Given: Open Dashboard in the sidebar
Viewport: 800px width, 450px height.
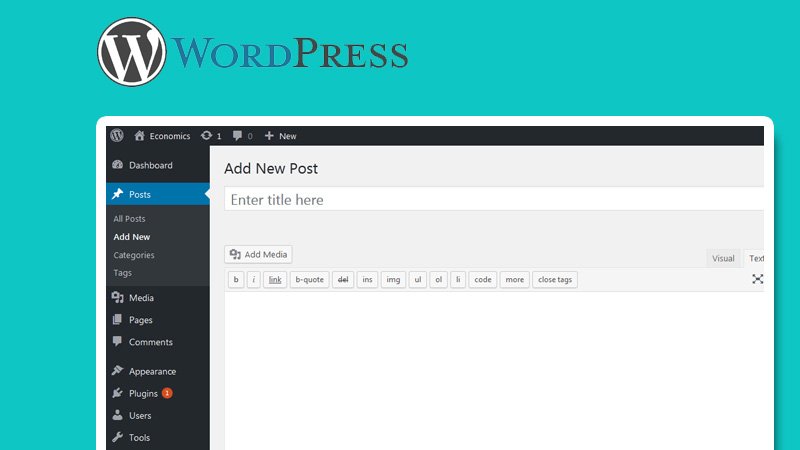Looking at the screenshot, I should tap(158, 165).
